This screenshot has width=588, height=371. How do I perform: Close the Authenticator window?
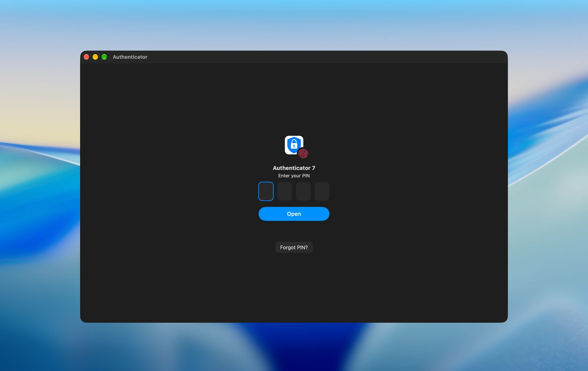(86, 57)
